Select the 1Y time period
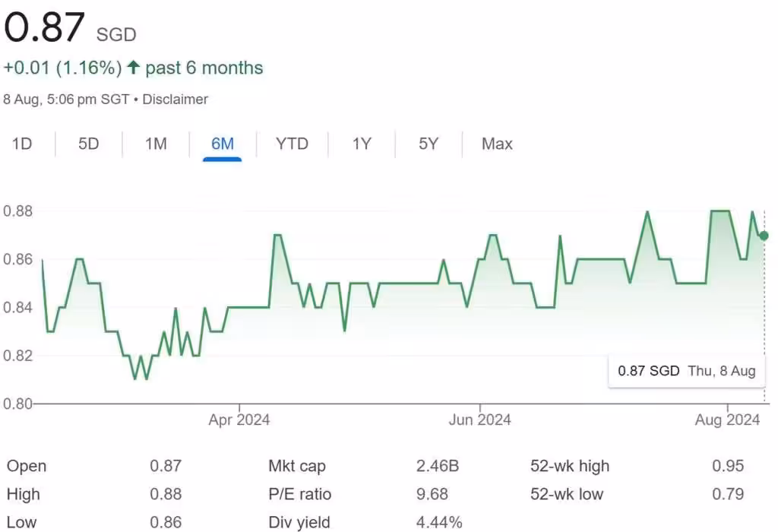 click(x=361, y=144)
